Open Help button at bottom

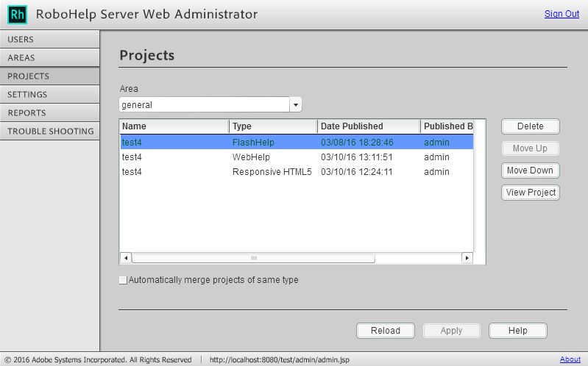(518, 331)
